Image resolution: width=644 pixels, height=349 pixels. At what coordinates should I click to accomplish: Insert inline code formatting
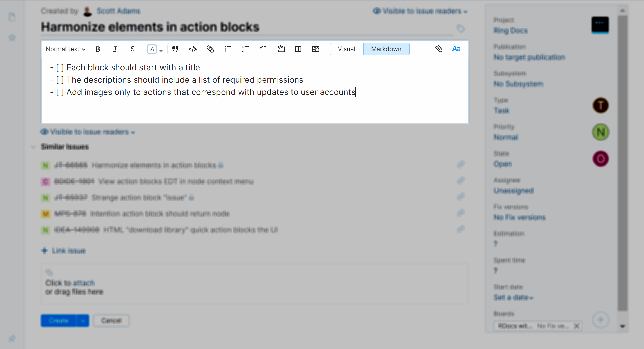[x=193, y=49]
